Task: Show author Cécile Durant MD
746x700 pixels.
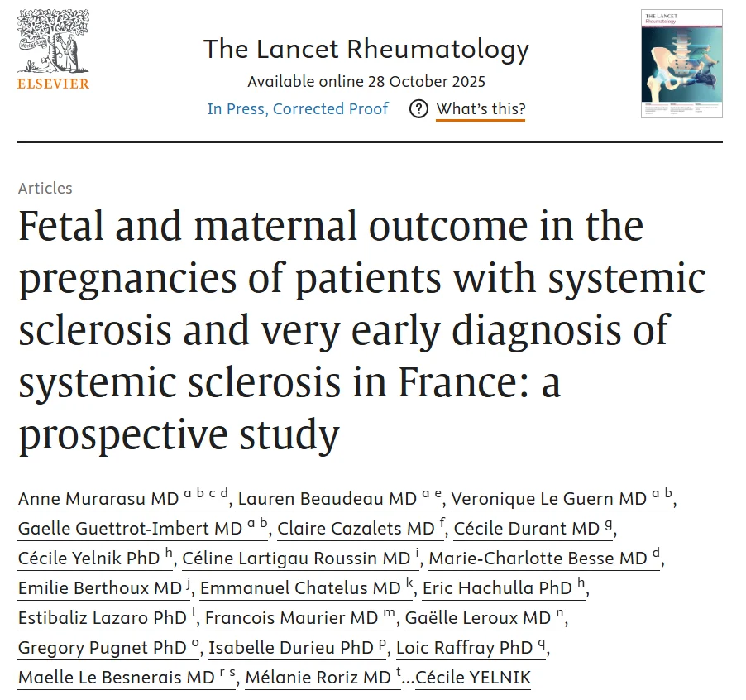Action: click(x=527, y=529)
